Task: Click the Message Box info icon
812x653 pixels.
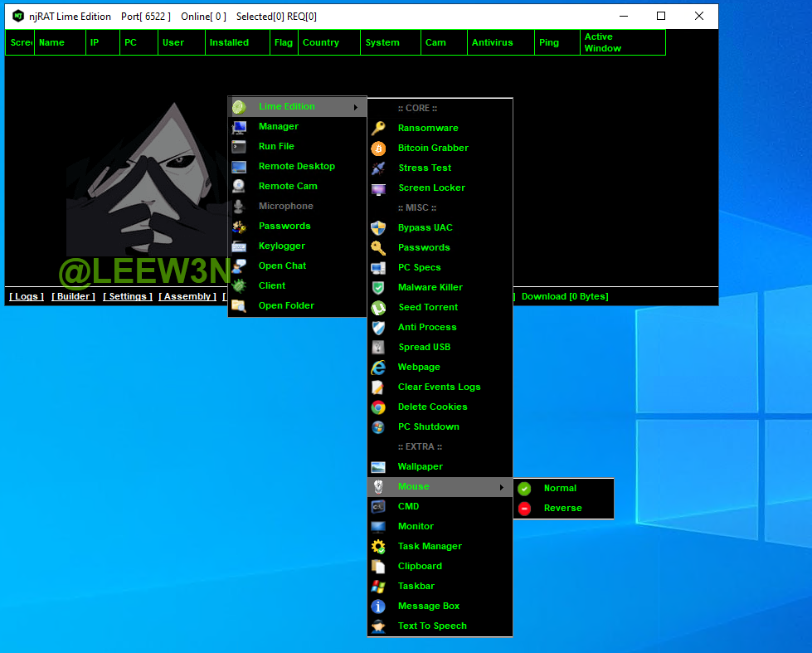Action: [x=378, y=606]
